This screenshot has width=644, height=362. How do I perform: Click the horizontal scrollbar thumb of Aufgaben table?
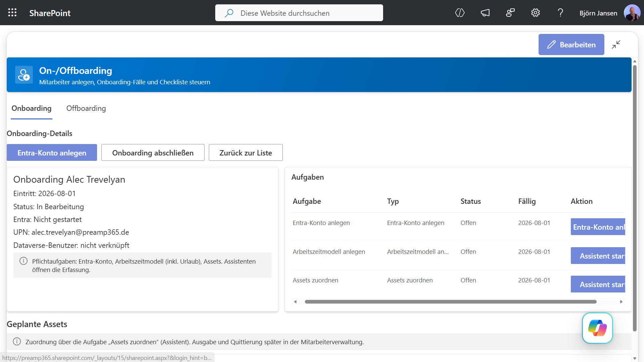tap(450, 302)
